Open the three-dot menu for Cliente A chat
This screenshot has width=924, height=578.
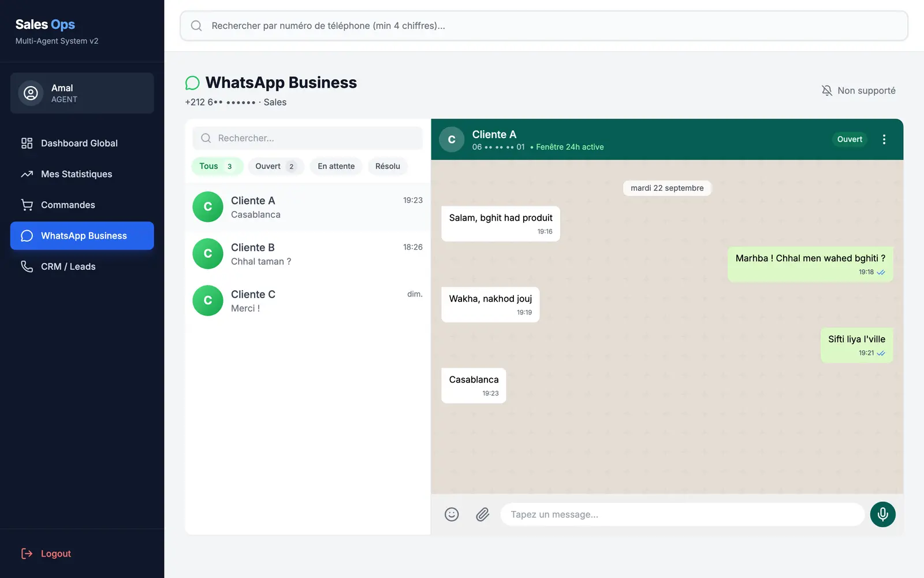click(x=884, y=139)
